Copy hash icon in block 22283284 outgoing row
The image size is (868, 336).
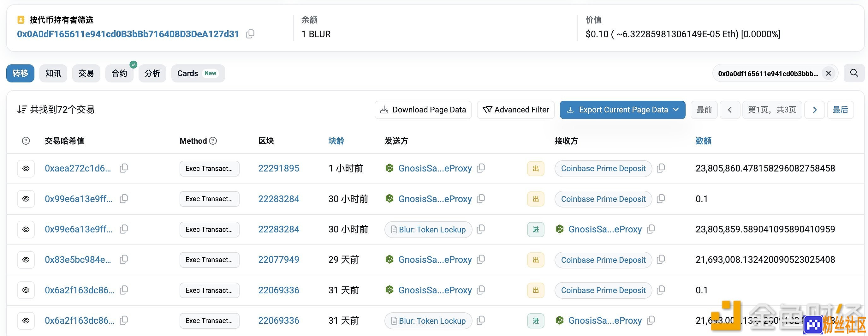tap(124, 199)
